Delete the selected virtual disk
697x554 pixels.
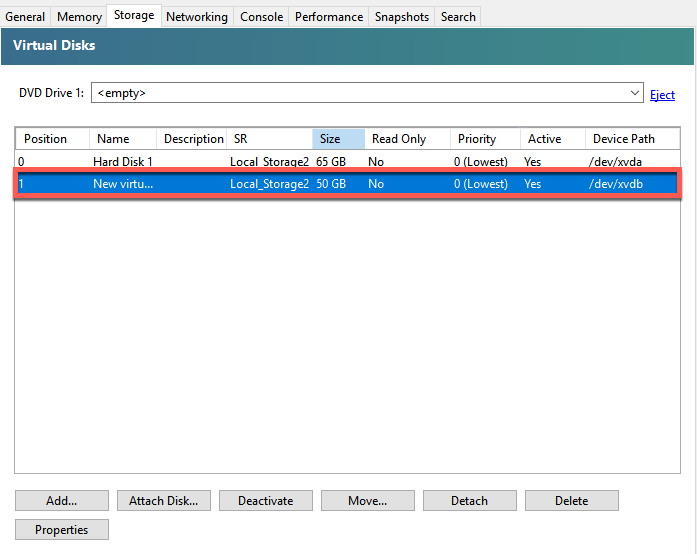[572, 501]
